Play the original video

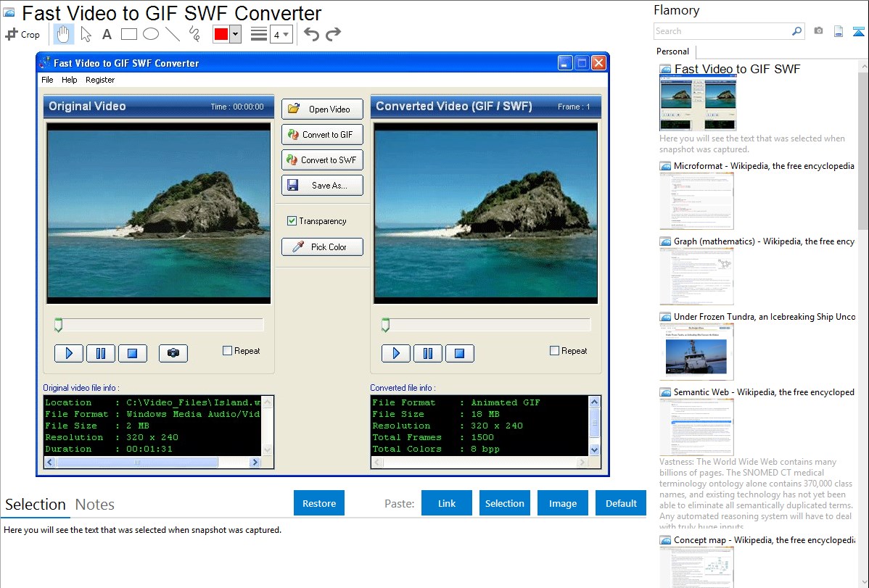[x=69, y=354]
